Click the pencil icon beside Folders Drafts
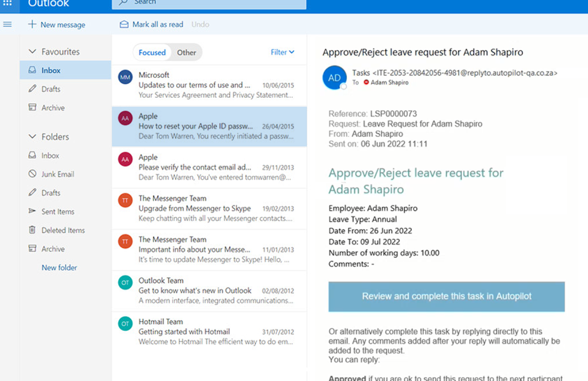Viewport: 588px width, 381px height. point(32,192)
